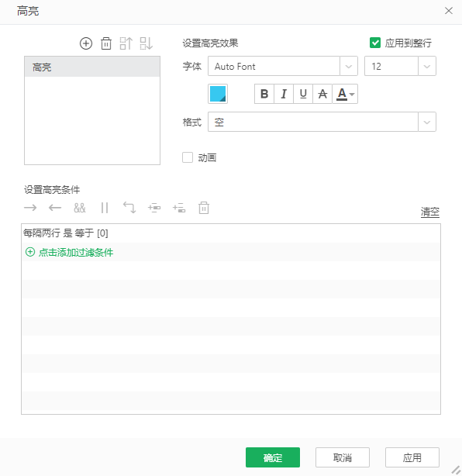Image resolution: width=462 pixels, height=476 pixels.
Task: Set AND operator for conditions
Action: click(x=80, y=208)
